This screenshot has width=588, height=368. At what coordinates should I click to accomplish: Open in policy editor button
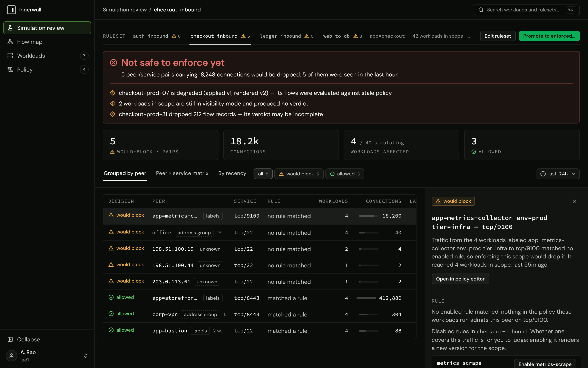point(460,279)
